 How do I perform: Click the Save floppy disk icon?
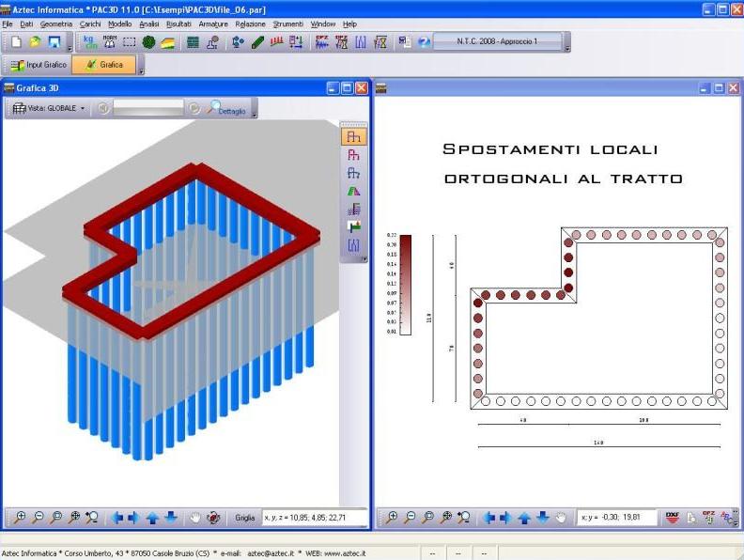54,42
